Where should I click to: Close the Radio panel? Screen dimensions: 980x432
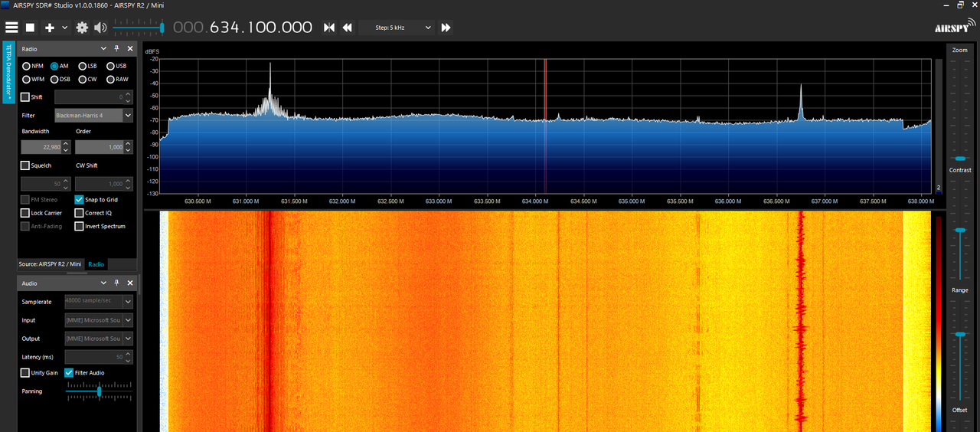(x=130, y=48)
